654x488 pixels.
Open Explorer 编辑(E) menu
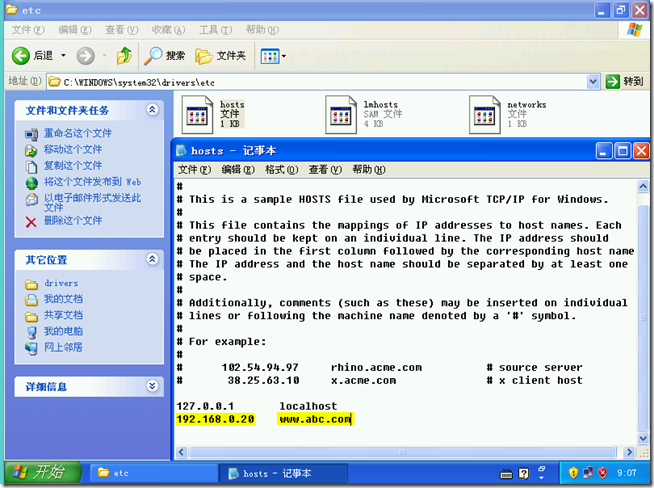(75, 30)
